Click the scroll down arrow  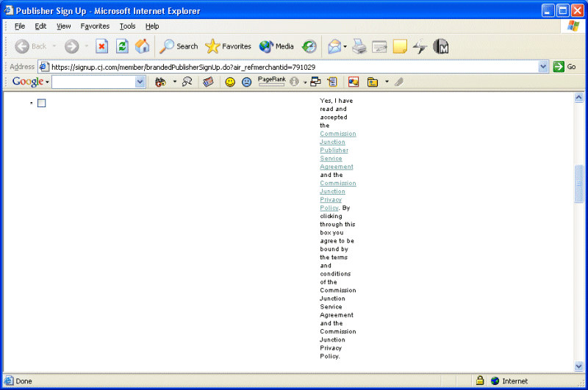coord(578,366)
